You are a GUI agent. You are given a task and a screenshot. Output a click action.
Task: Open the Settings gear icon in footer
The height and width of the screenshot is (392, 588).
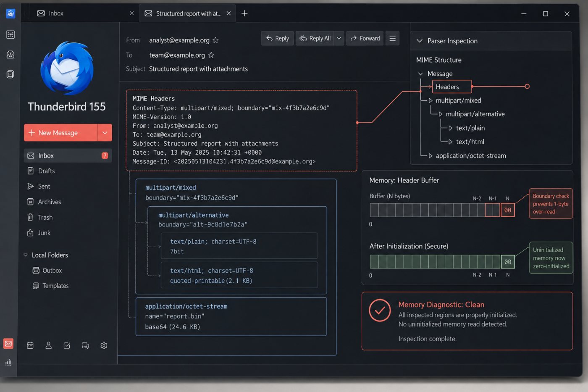[104, 345]
